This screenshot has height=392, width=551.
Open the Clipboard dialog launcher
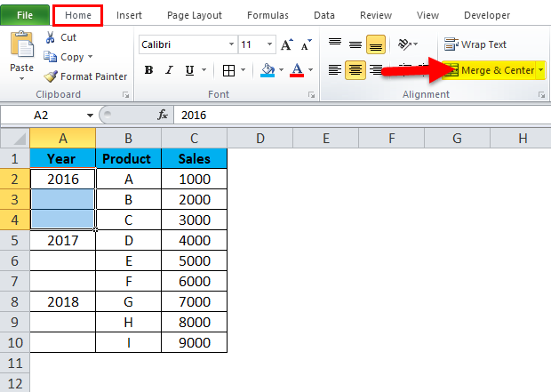[x=126, y=95]
